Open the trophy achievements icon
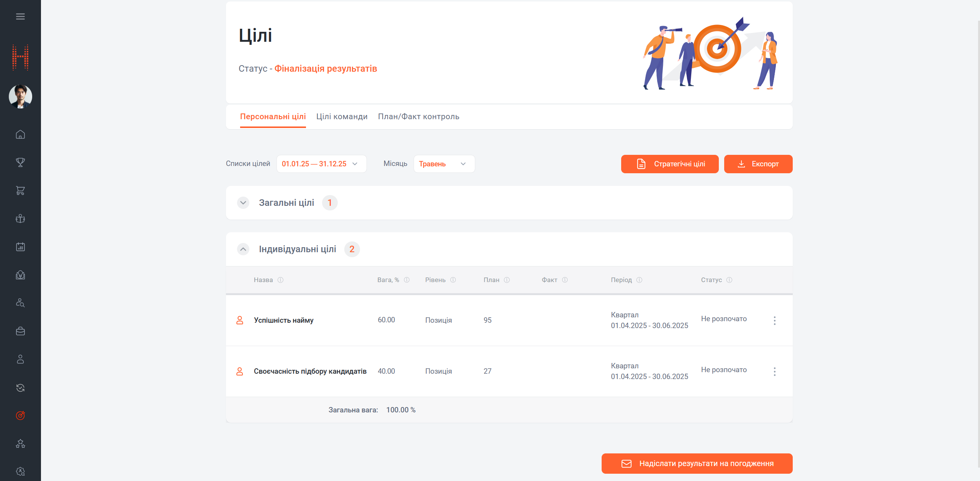The image size is (980, 481). 20,163
